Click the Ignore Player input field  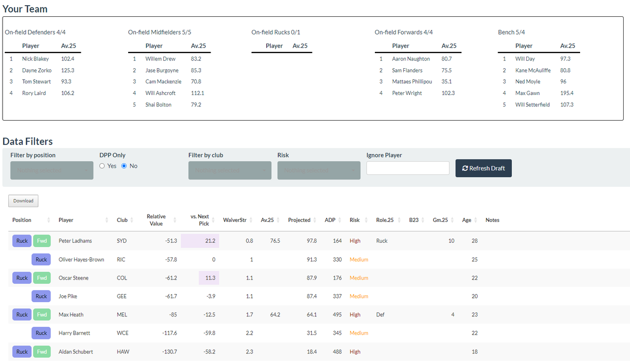click(x=408, y=168)
